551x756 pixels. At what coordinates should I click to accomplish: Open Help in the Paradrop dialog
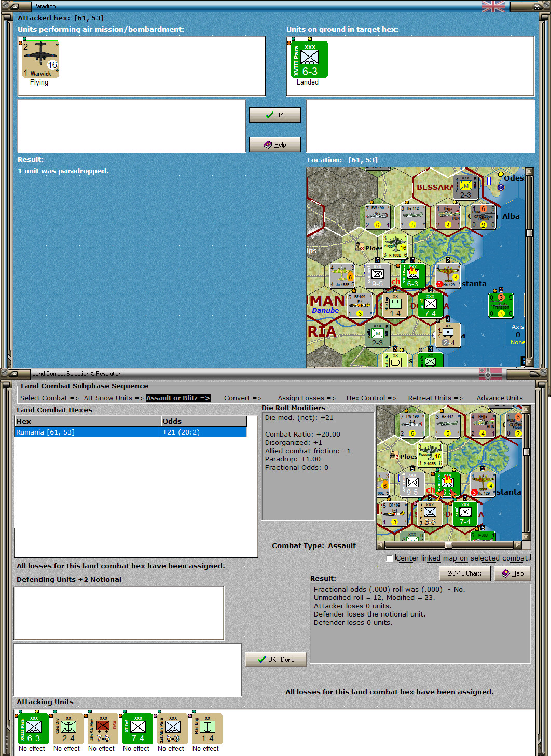275,145
